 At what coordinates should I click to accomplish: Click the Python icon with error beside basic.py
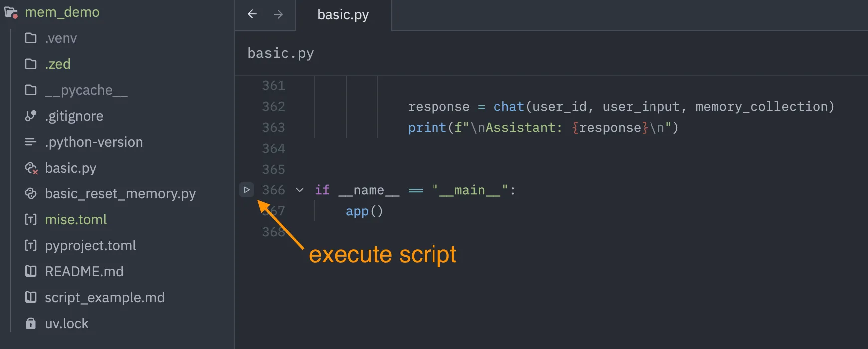(31, 168)
